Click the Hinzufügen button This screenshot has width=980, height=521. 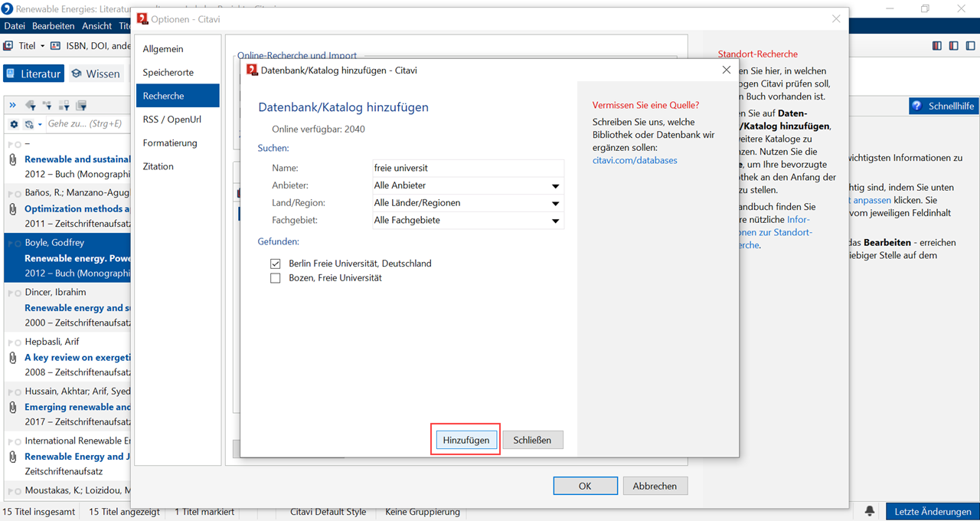coord(465,440)
